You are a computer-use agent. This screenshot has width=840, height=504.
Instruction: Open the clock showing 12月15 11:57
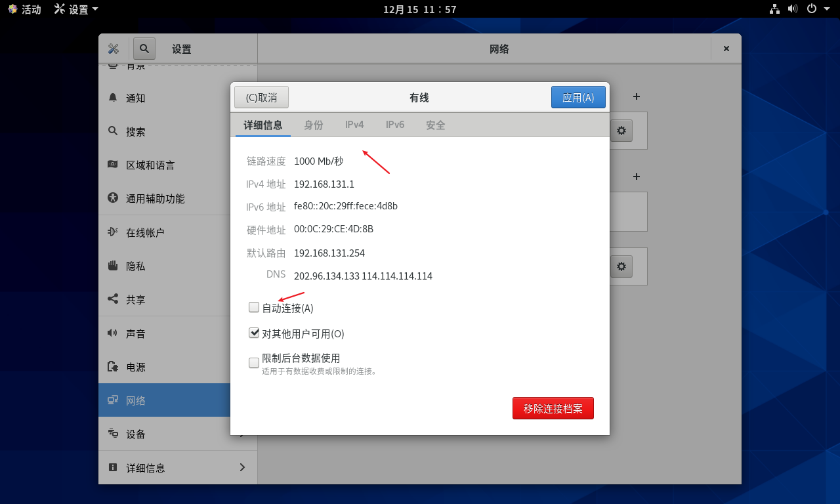coord(420,9)
